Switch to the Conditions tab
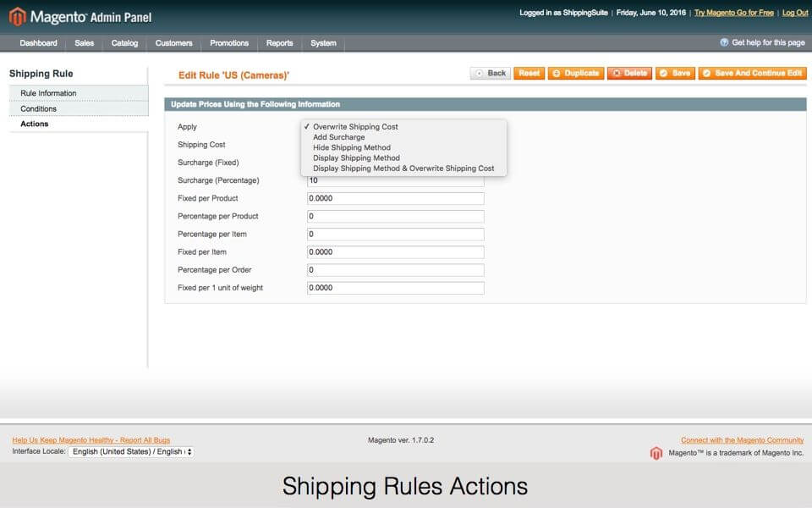 (79, 109)
